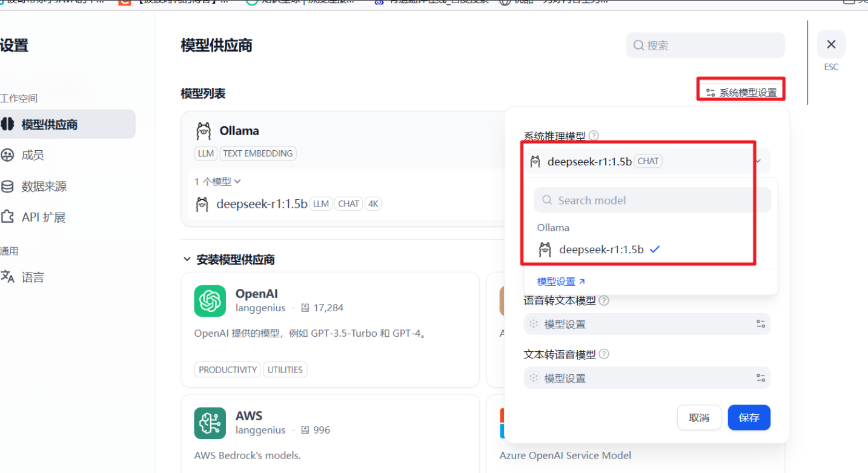Click sliders icon in 语音转文本模型 selector

tap(761, 324)
